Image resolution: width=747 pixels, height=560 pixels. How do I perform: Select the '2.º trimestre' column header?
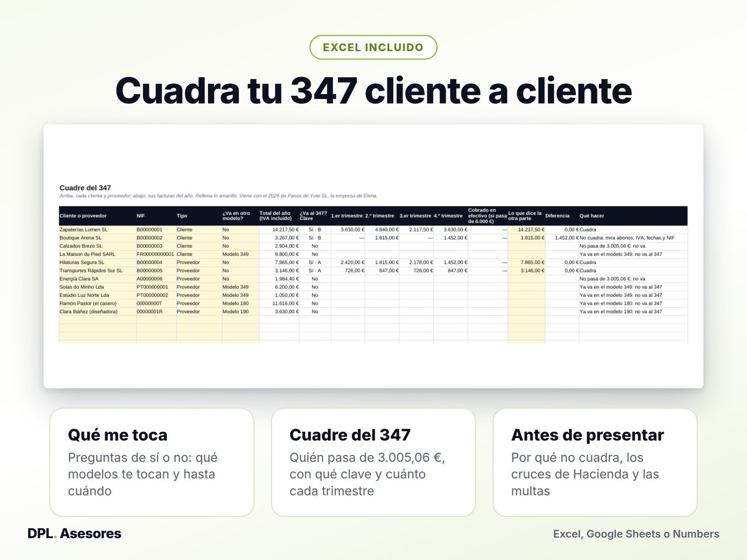[x=382, y=216]
